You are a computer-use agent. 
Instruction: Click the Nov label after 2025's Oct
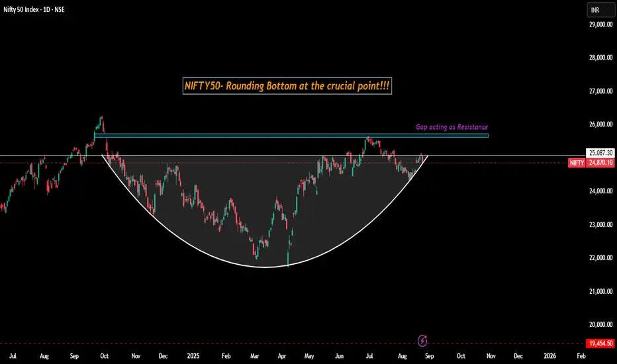(491, 356)
